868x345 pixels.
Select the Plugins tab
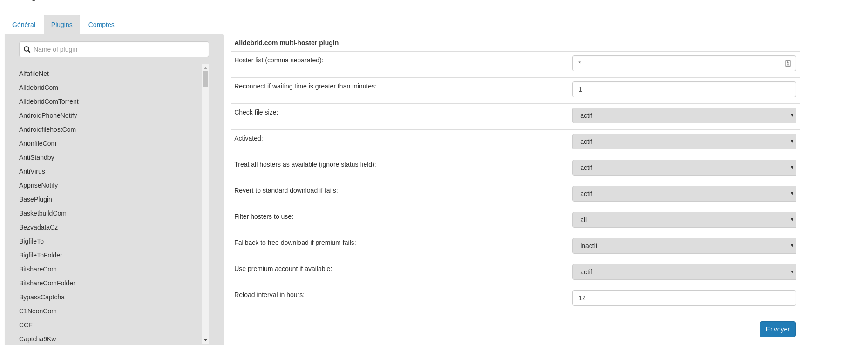click(61, 24)
